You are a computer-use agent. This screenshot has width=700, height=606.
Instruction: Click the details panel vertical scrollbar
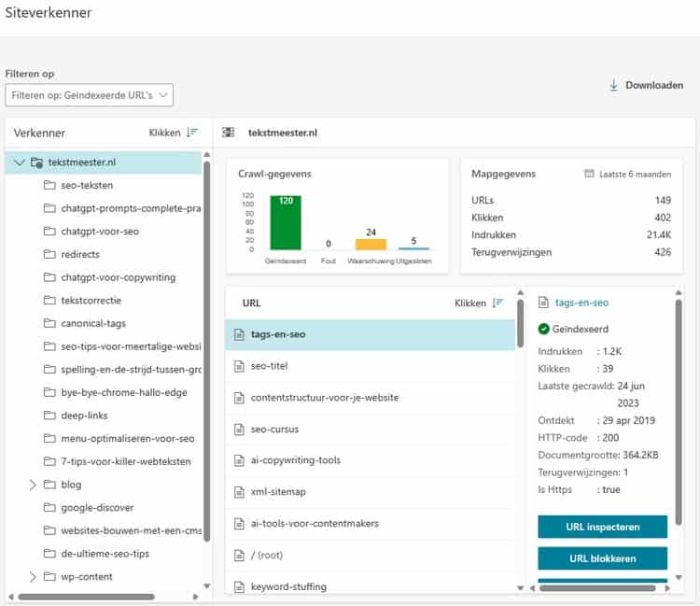click(x=679, y=412)
